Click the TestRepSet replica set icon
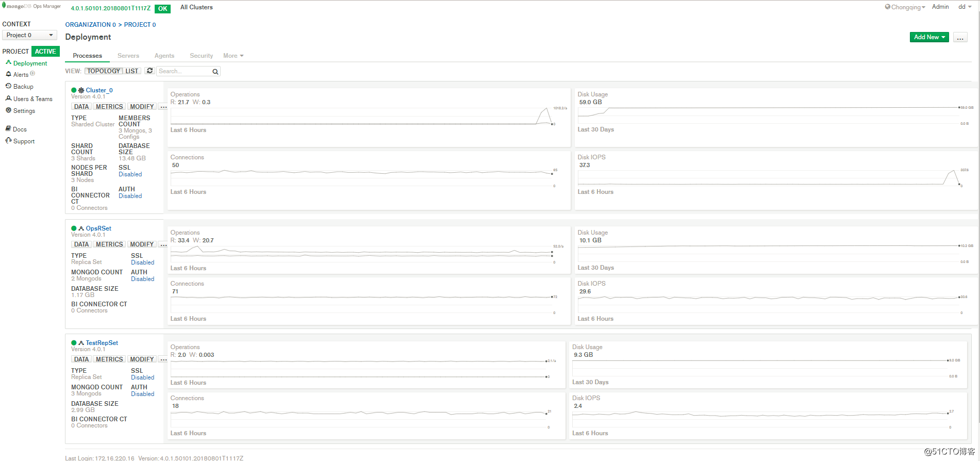 (81, 343)
